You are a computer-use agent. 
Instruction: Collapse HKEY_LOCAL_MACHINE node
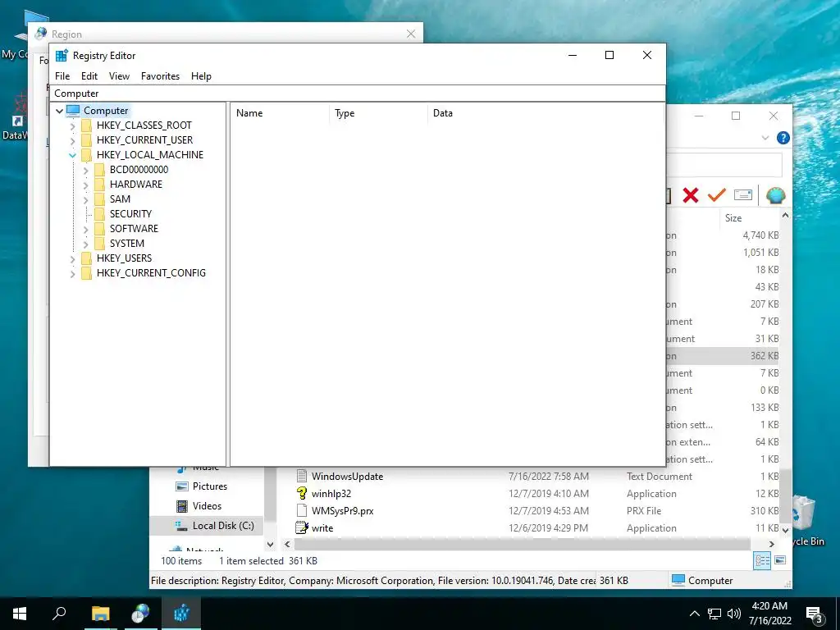72,155
